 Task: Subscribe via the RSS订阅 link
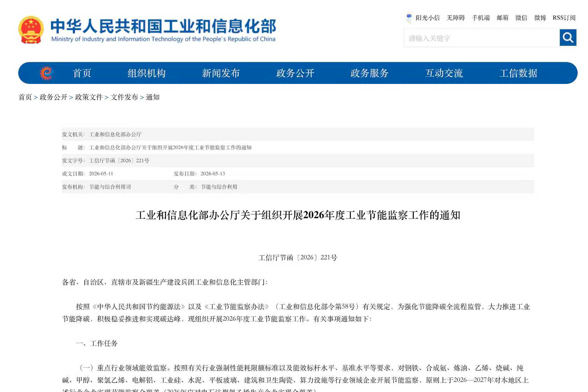coord(564,18)
